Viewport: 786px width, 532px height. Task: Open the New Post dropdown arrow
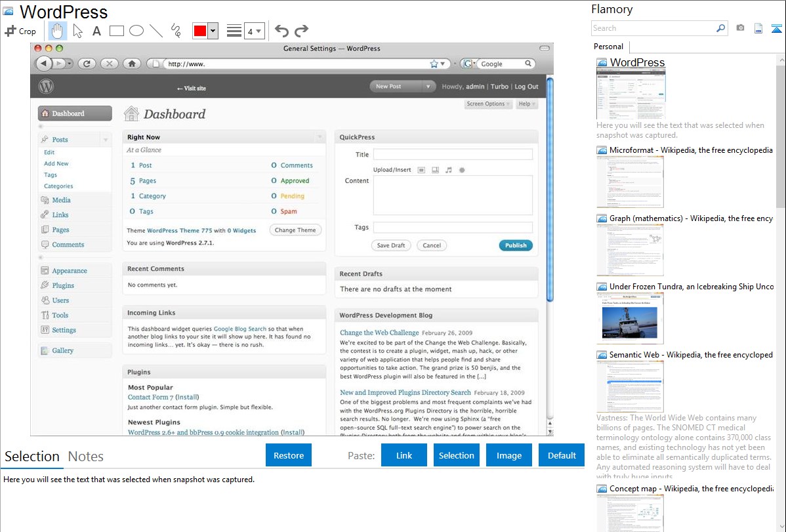(428, 86)
